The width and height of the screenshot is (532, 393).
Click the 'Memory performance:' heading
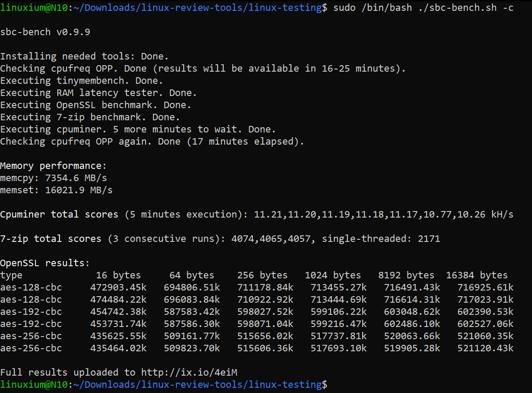coord(53,165)
